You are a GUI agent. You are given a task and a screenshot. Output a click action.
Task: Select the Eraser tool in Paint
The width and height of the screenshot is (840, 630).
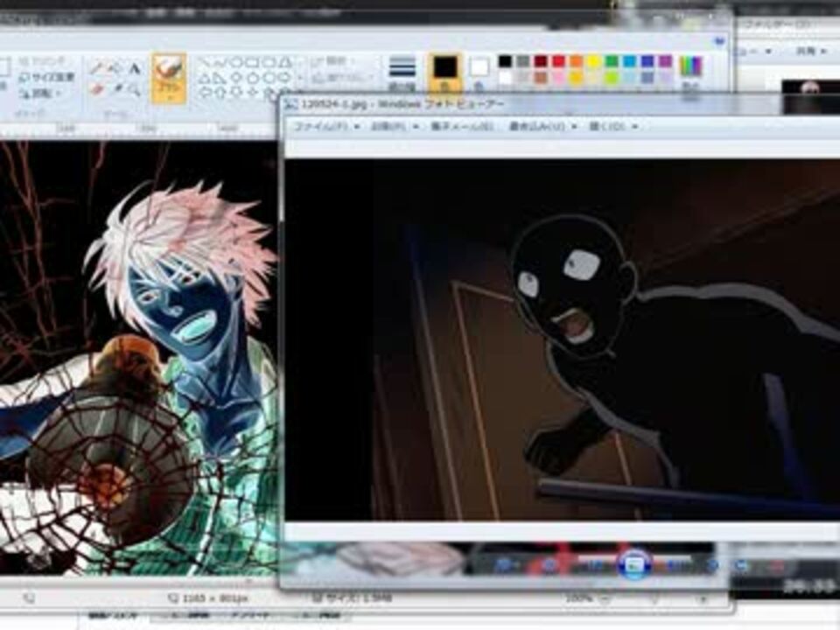(x=97, y=89)
